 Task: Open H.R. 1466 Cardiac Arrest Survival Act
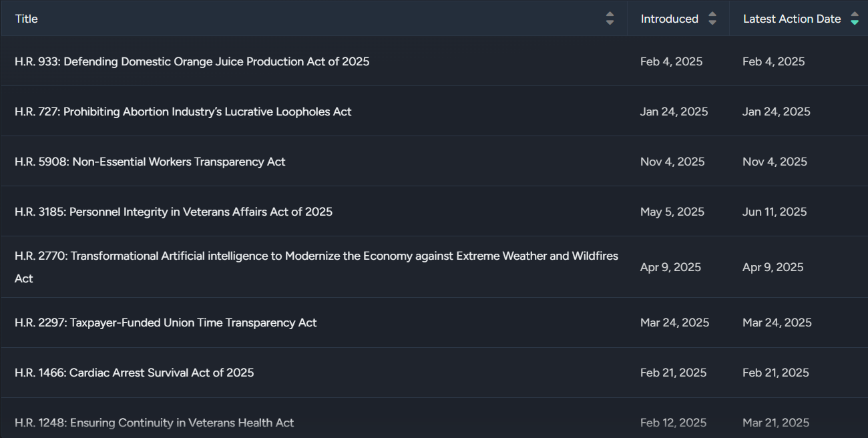[x=134, y=373]
